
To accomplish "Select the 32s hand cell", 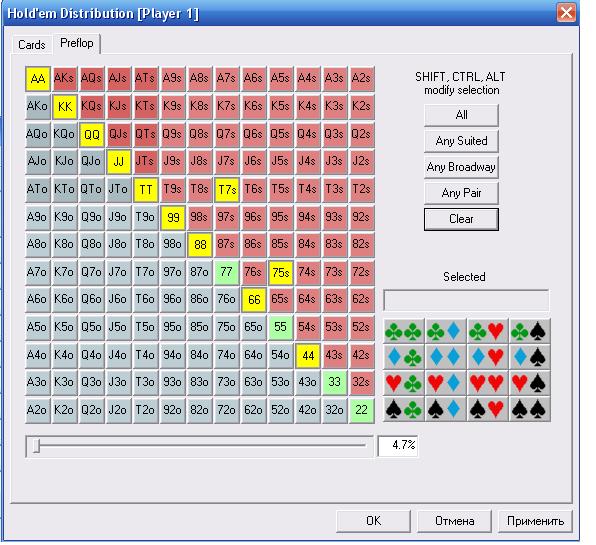I will (361, 382).
